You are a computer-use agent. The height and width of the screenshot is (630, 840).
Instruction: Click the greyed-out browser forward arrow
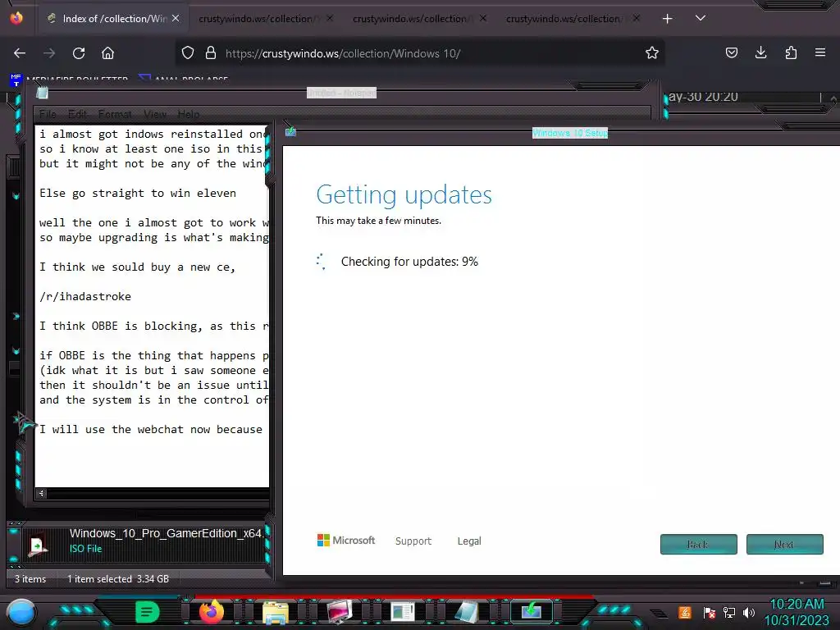tap(49, 53)
